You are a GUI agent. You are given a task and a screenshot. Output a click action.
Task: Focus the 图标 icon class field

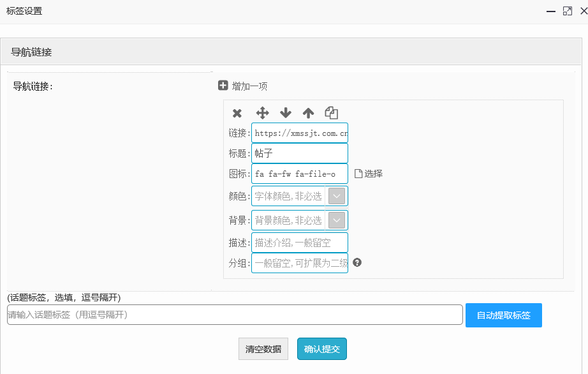point(300,174)
